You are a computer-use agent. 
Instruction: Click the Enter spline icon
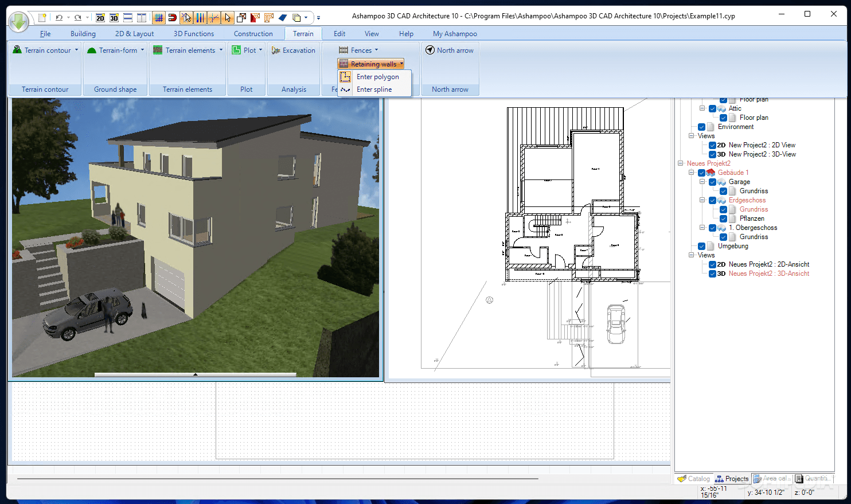click(345, 89)
